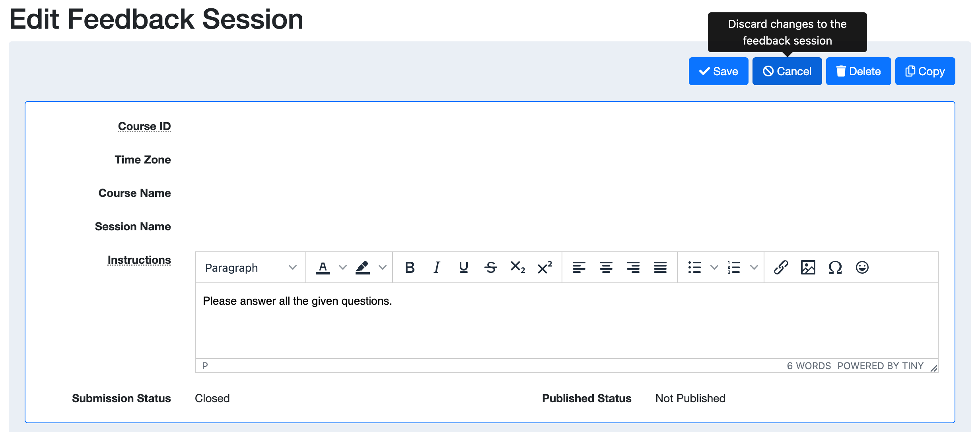Click the editor resize handle
The height and width of the screenshot is (432, 980).
934,369
